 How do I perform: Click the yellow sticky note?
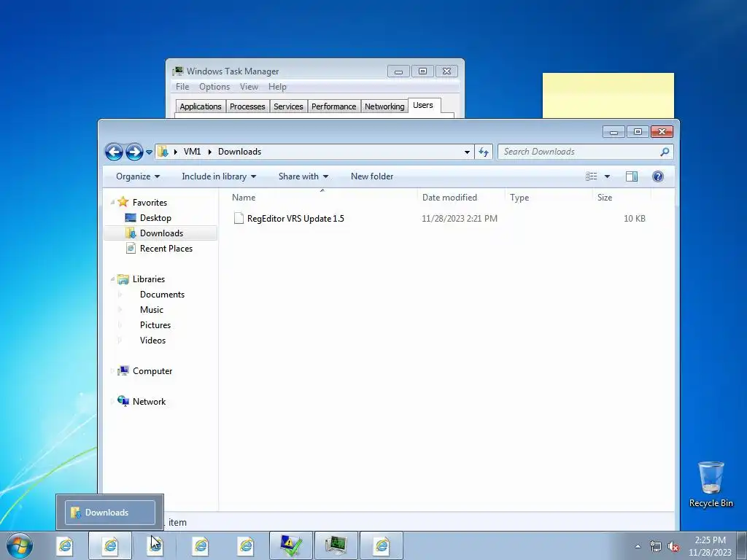(x=608, y=96)
